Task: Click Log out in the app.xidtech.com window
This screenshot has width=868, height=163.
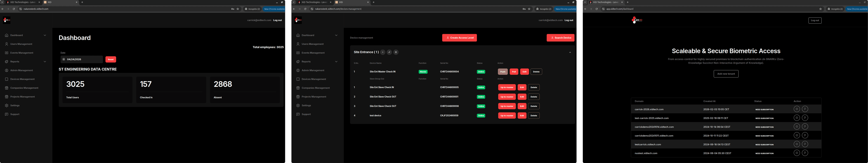Action: [815, 21]
